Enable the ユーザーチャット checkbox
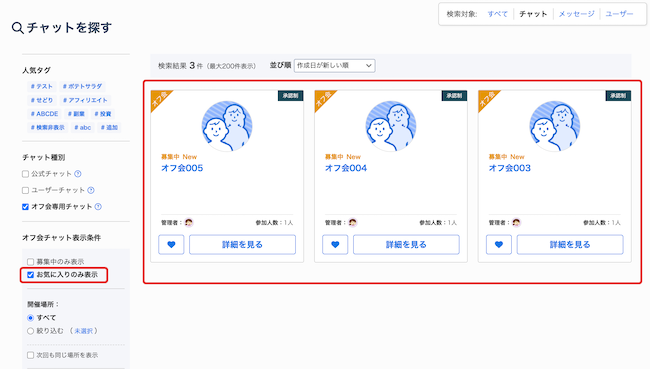 coord(25,190)
